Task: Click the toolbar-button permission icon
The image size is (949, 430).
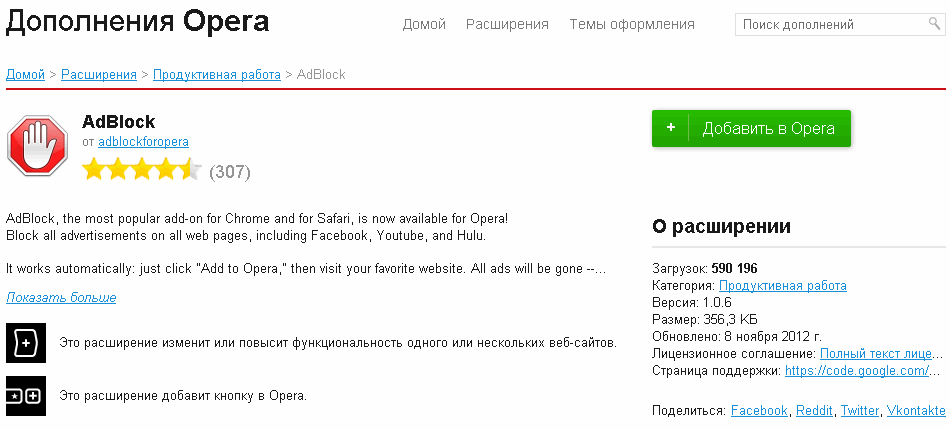Action: tap(24, 395)
